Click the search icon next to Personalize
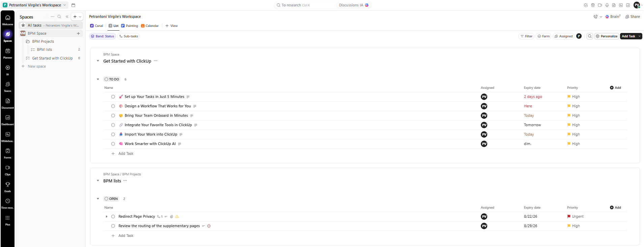This screenshot has width=644, height=247. (590, 36)
